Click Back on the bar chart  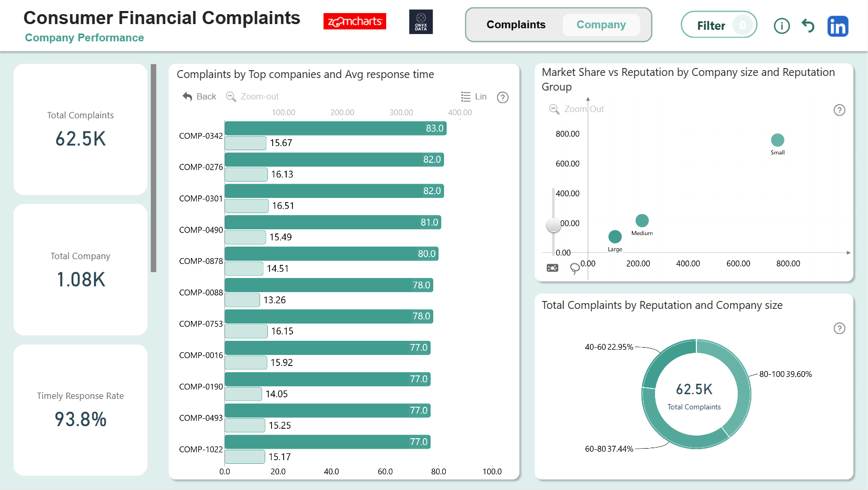click(199, 96)
